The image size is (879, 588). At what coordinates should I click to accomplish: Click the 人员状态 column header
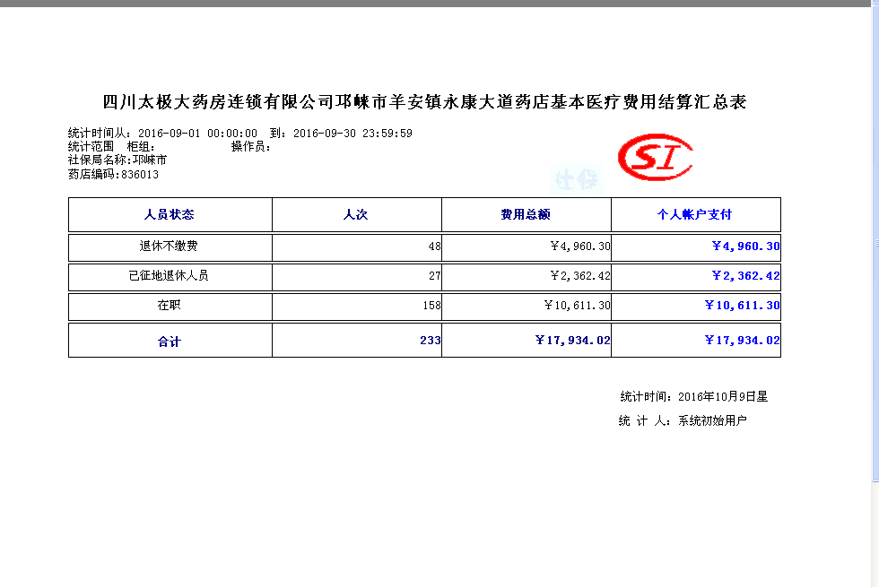(x=169, y=214)
